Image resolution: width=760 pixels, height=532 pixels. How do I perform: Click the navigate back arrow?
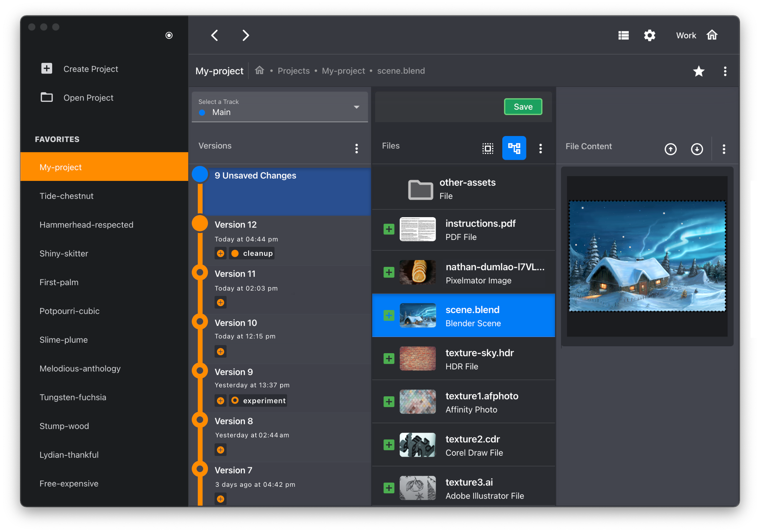coord(215,35)
